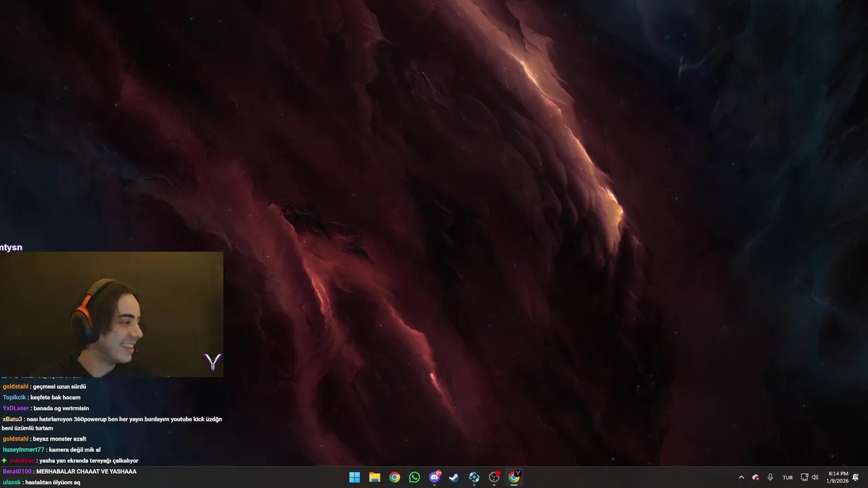The width and height of the screenshot is (868, 488).
Task: Click the Y logo on the webcam
Action: 213,362
